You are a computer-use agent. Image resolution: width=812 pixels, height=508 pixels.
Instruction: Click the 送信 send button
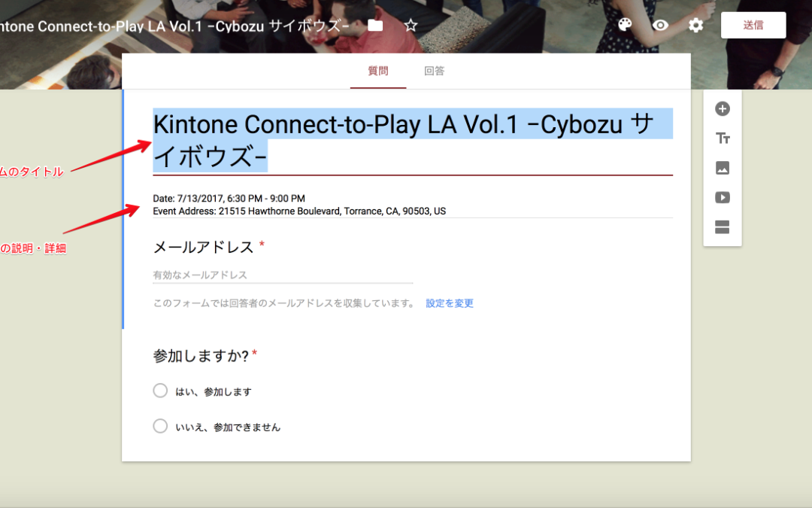click(753, 25)
